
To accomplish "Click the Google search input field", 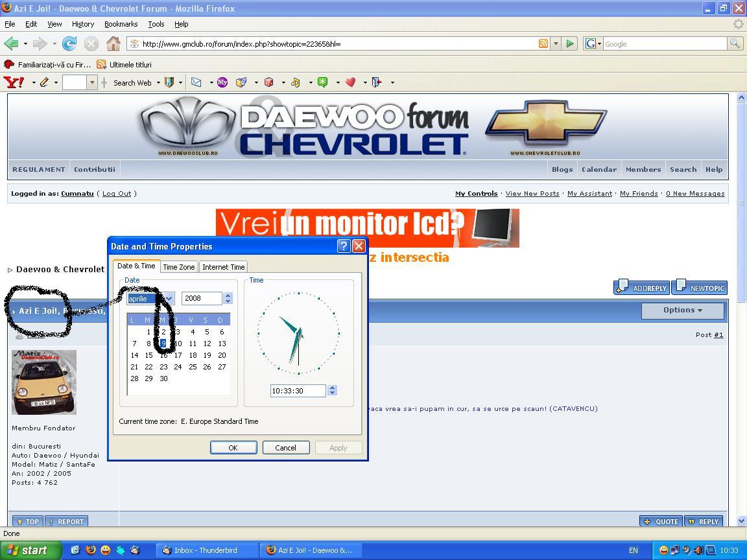I will (665, 44).
